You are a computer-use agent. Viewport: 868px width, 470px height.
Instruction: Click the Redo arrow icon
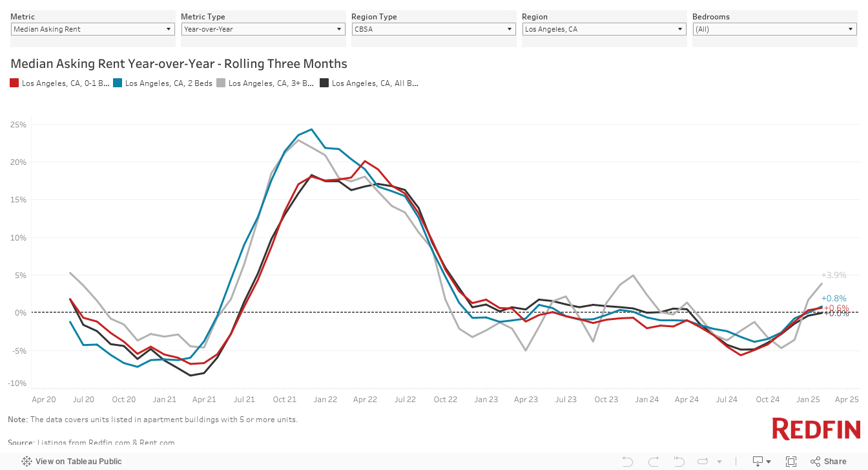point(653,461)
